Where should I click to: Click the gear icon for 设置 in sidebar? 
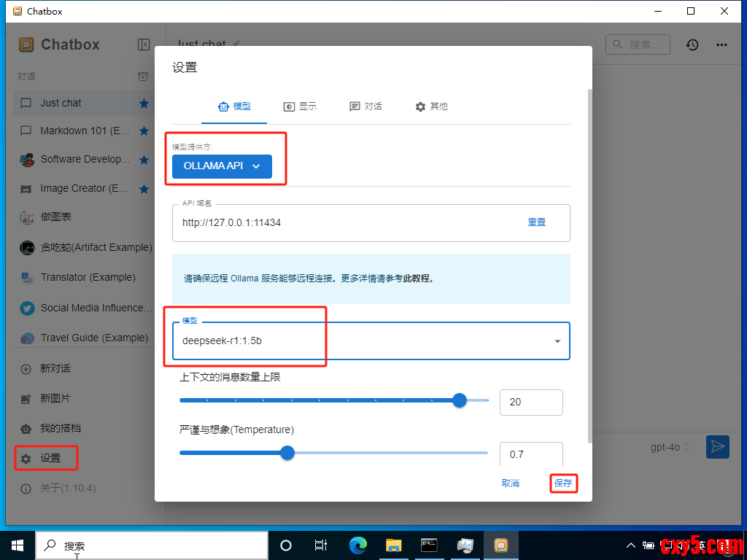pyautogui.click(x=26, y=459)
